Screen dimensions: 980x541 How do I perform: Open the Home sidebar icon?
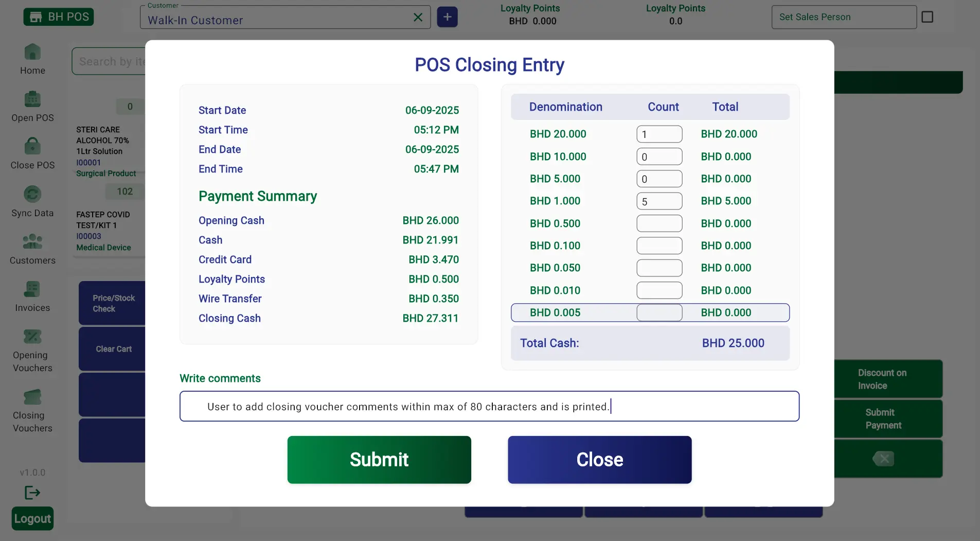(32, 52)
